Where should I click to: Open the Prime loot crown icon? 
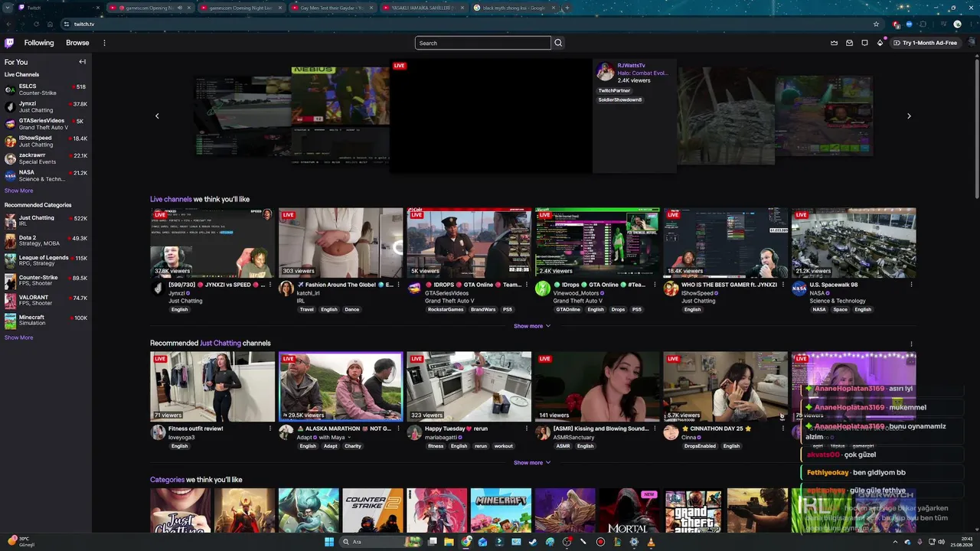click(834, 43)
